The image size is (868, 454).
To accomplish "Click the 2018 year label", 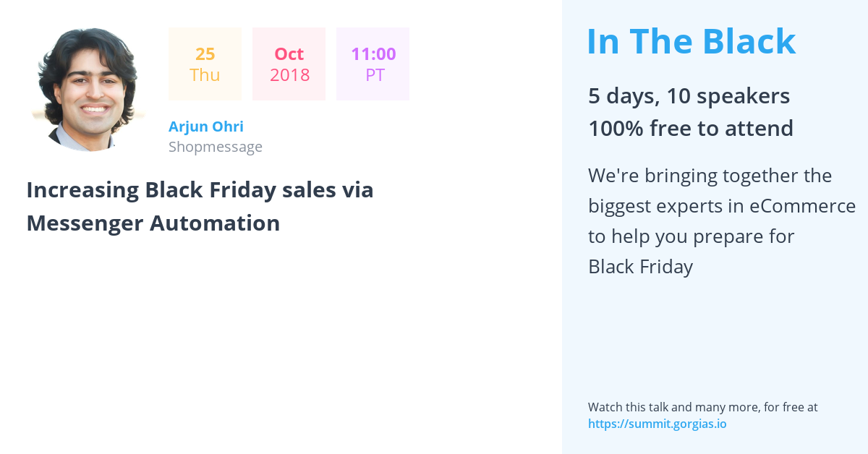I will pos(289,75).
